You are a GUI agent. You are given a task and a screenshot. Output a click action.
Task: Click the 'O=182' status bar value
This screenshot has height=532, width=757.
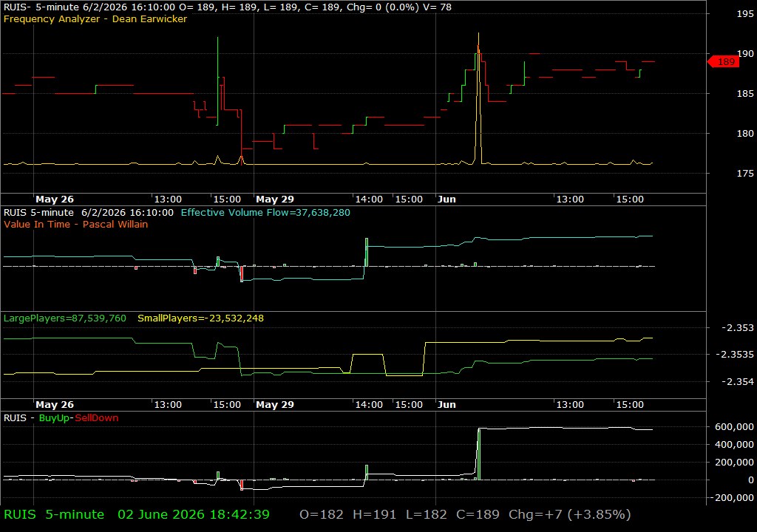(x=322, y=514)
